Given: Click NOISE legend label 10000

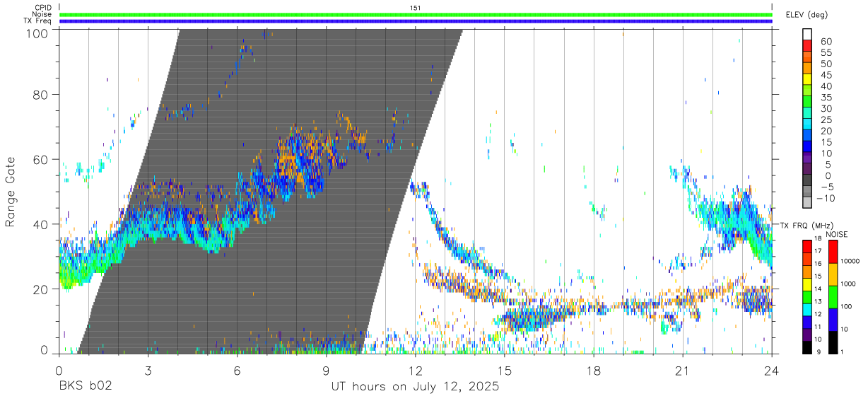Looking at the screenshot, I should (849, 262).
